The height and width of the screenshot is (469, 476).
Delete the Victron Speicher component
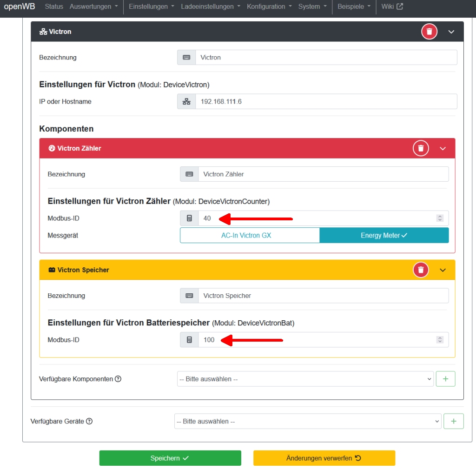420,270
